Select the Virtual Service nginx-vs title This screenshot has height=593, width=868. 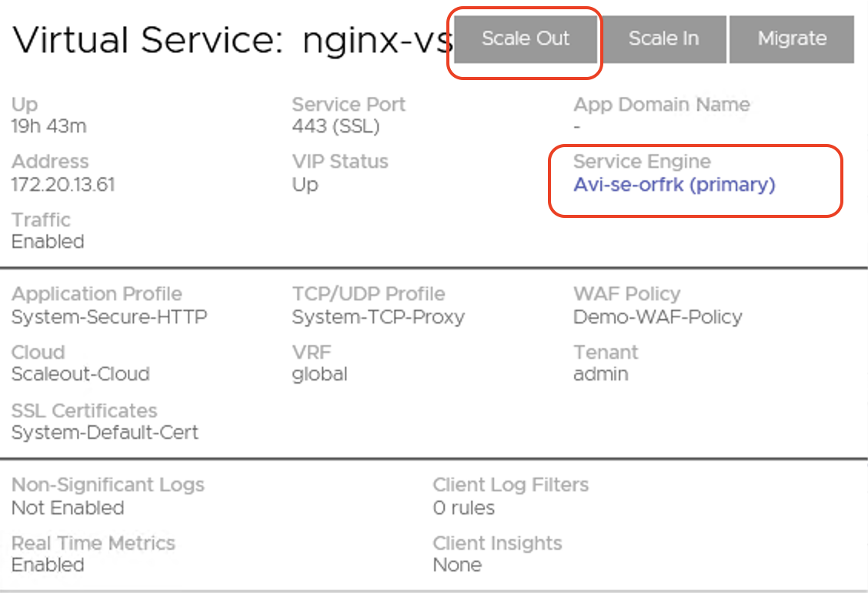(232, 40)
